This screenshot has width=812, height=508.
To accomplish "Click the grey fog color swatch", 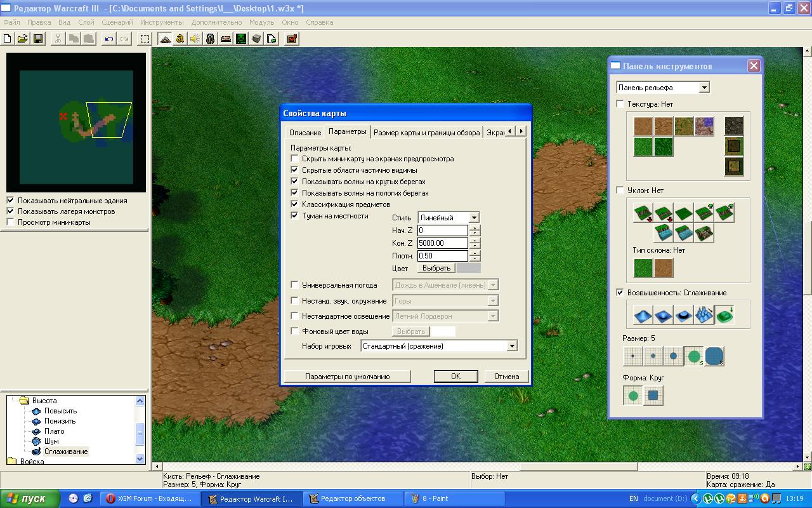I will click(x=469, y=268).
